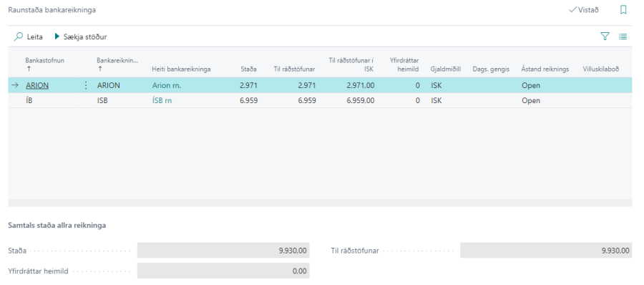The image size is (644, 285).
Task: Click the horizontal scrollbar below the table
Action: (x=320, y=203)
